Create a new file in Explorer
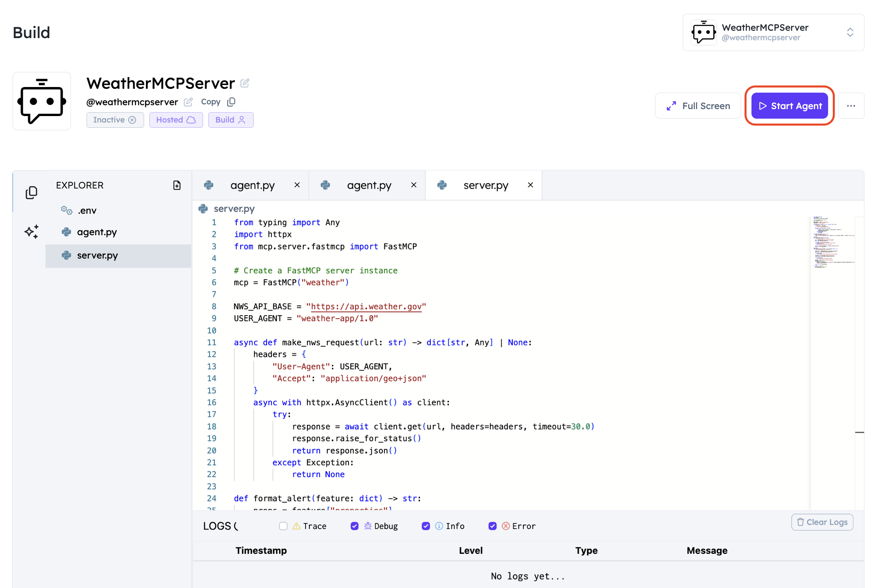The height and width of the screenshot is (588, 877). coord(177,185)
